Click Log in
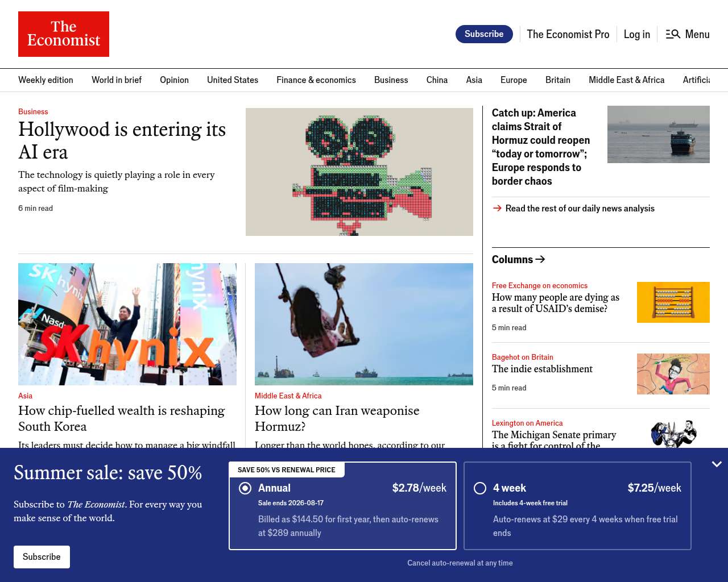The width and height of the screenshot is (728, 582). (x=637, y=34)
